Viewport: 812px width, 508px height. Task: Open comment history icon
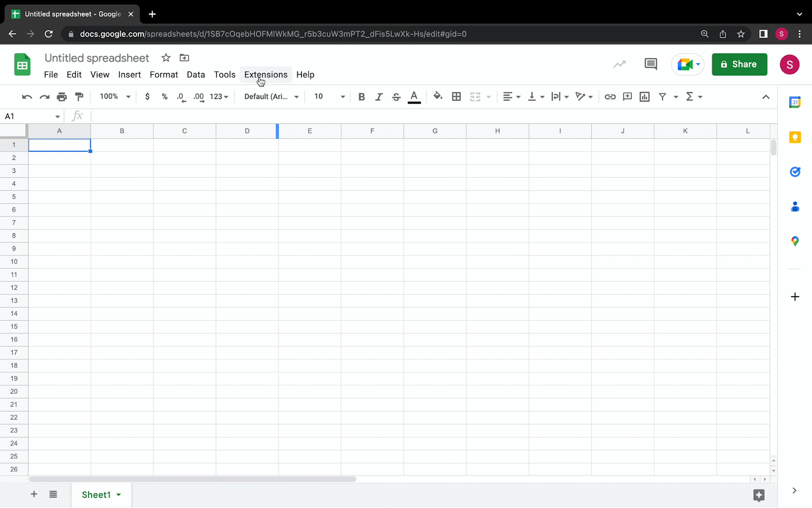click(651, 64)
